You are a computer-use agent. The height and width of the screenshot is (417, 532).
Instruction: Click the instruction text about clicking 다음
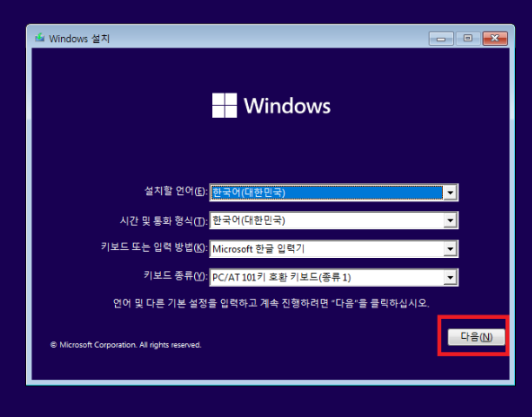tap(271, 303)
